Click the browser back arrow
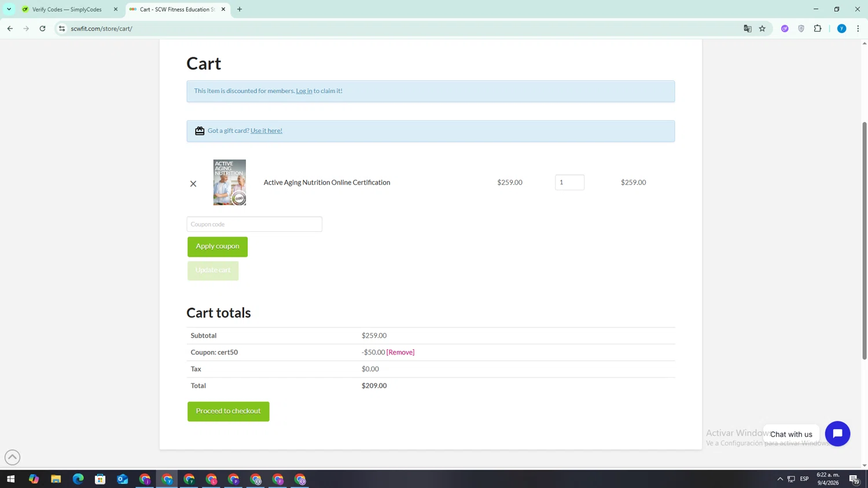 [x=10, y=28]
